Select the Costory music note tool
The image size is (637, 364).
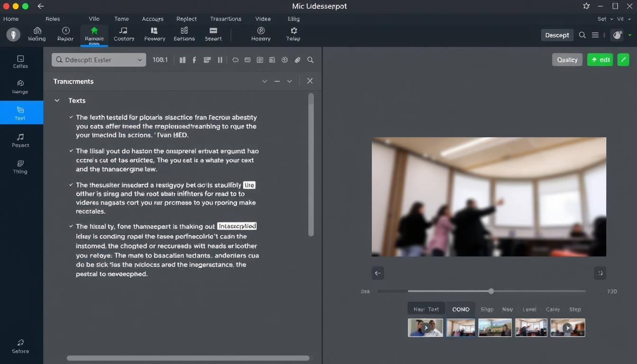pyautogui.click(x=123, y=31)
